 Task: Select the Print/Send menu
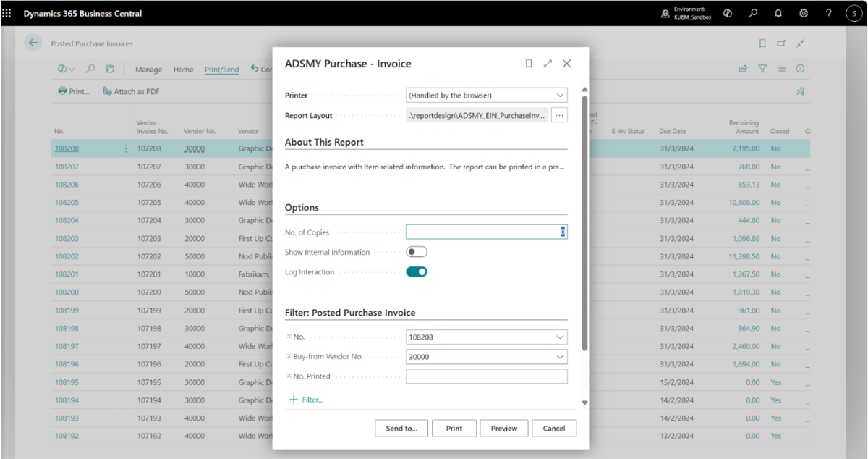coord(222,70)
